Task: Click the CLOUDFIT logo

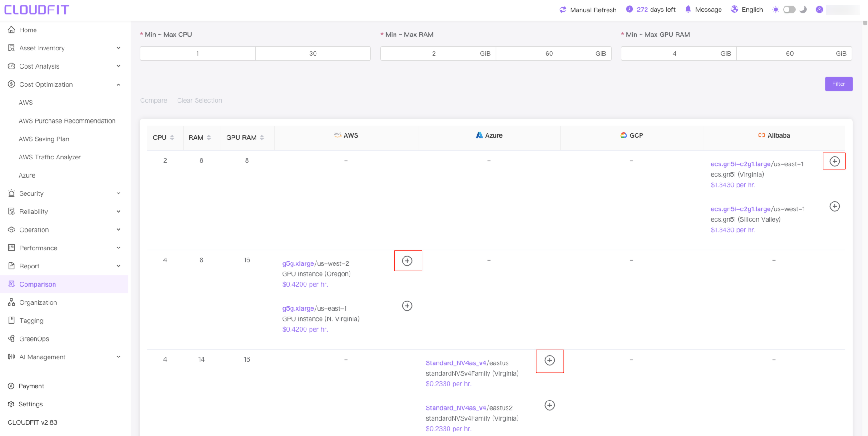Action: point(37,10)
